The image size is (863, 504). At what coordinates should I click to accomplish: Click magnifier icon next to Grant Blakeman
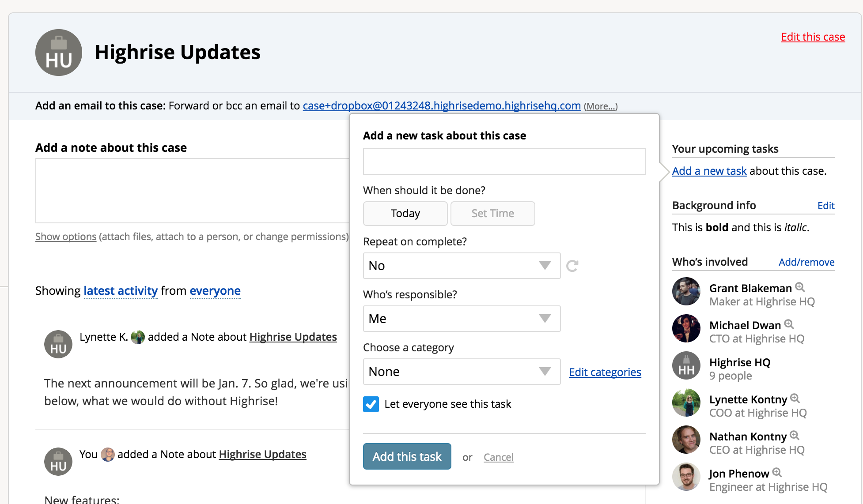pyautogui.click(x=800, y=287)
